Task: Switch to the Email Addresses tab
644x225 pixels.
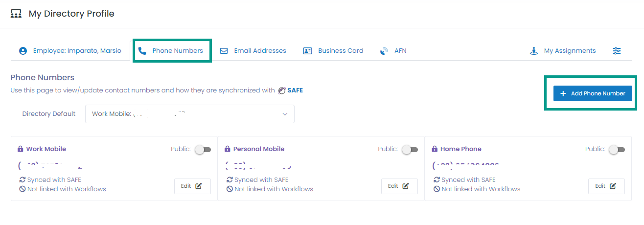Action: tap(253, 51)
